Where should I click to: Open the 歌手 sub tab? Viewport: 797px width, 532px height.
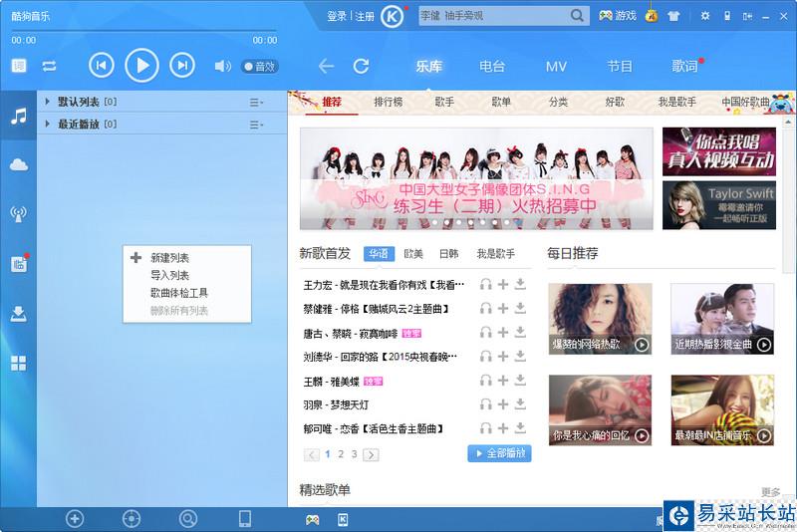click(444, 103)
